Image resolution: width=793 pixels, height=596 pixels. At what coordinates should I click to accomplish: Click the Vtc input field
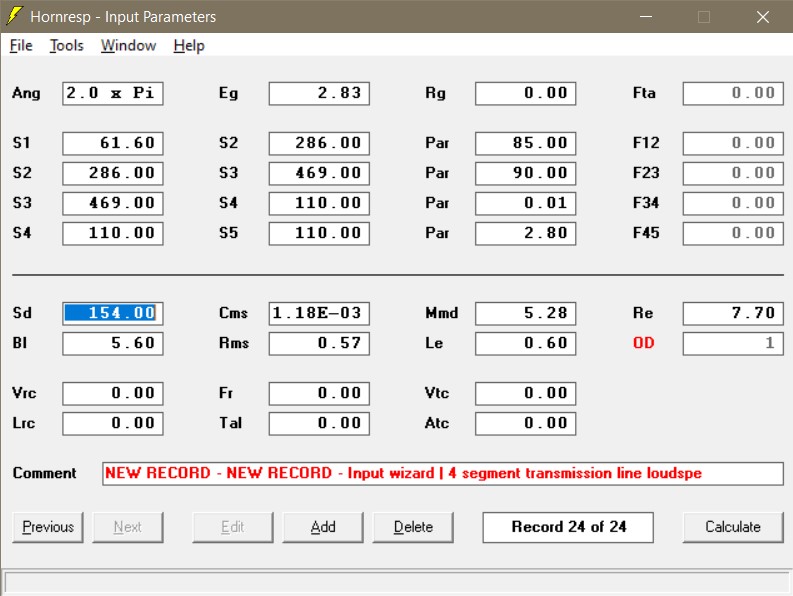pyautogui.click(x=525, y=394)
